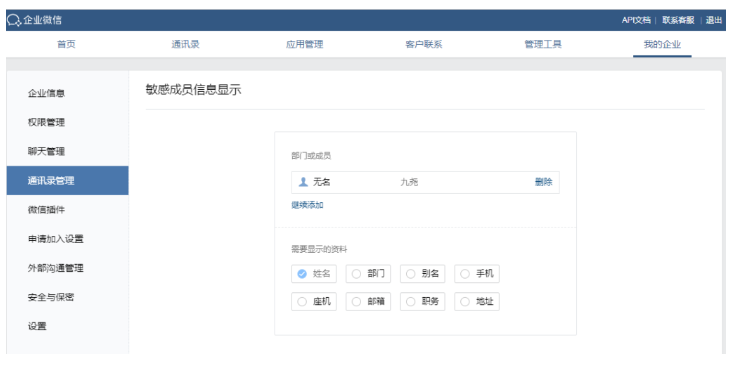Click the 继续添加 link
Viewport: 736px width, 366px height.
point(307,205)
